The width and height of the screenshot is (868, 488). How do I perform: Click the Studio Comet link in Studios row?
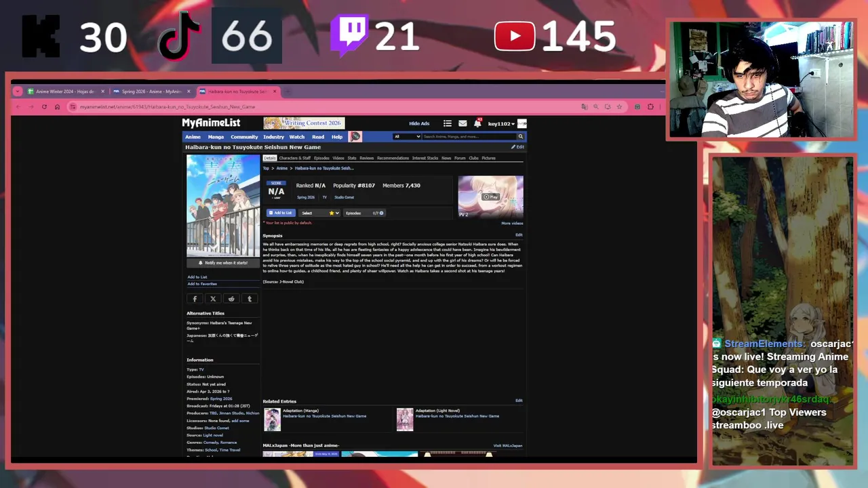217,428
